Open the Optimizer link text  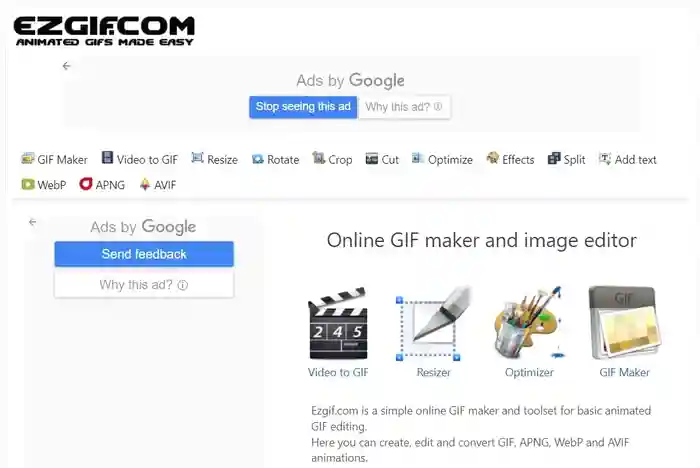pos(529,372)
